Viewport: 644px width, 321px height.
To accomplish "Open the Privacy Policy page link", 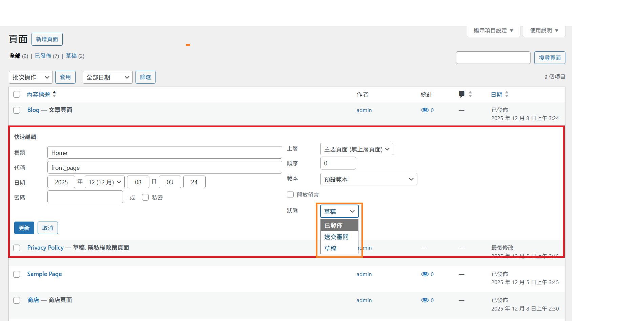I will (x=45, y=248).
